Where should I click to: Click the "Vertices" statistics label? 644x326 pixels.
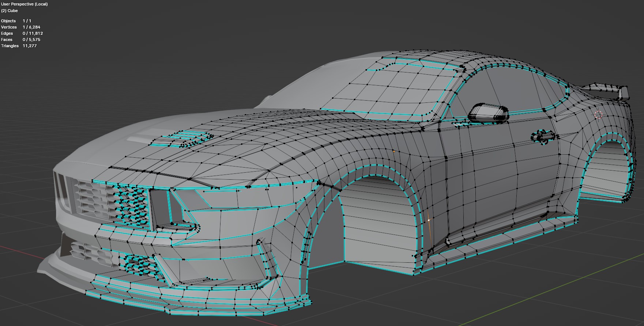coord(9,27)
